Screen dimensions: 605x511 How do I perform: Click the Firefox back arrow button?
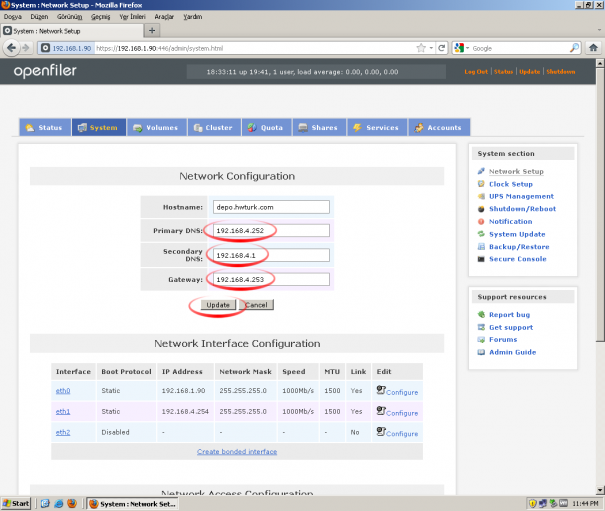(11, 48)
